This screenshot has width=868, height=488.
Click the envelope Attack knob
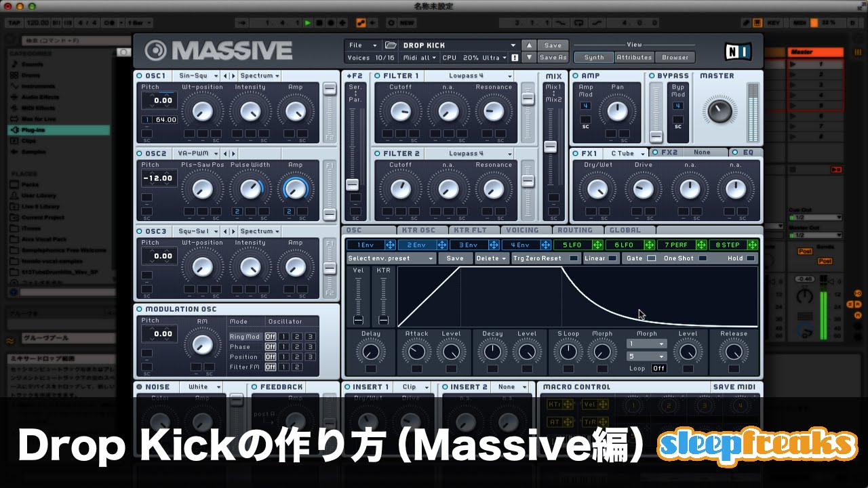(416, 352)
